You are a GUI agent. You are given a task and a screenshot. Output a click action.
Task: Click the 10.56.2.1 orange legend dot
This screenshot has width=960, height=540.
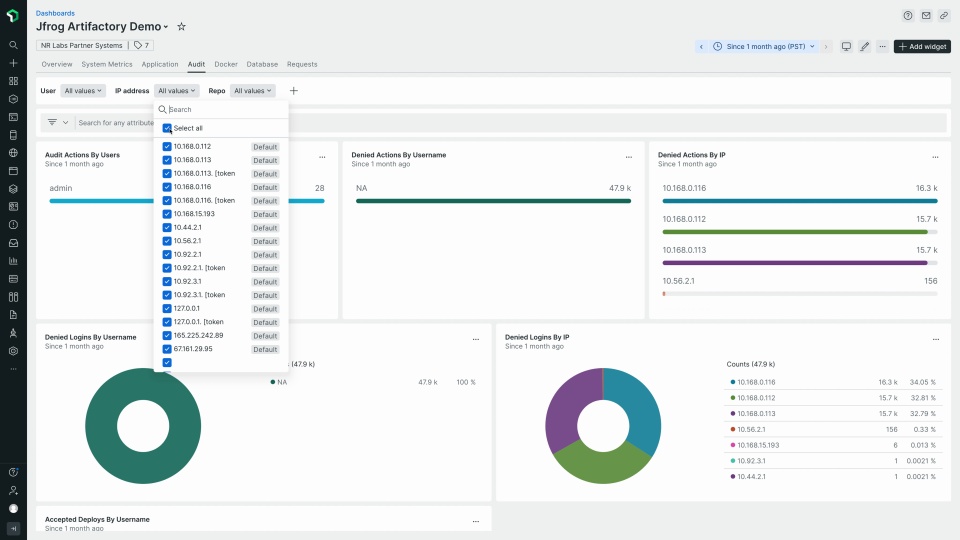click(733, 429)
